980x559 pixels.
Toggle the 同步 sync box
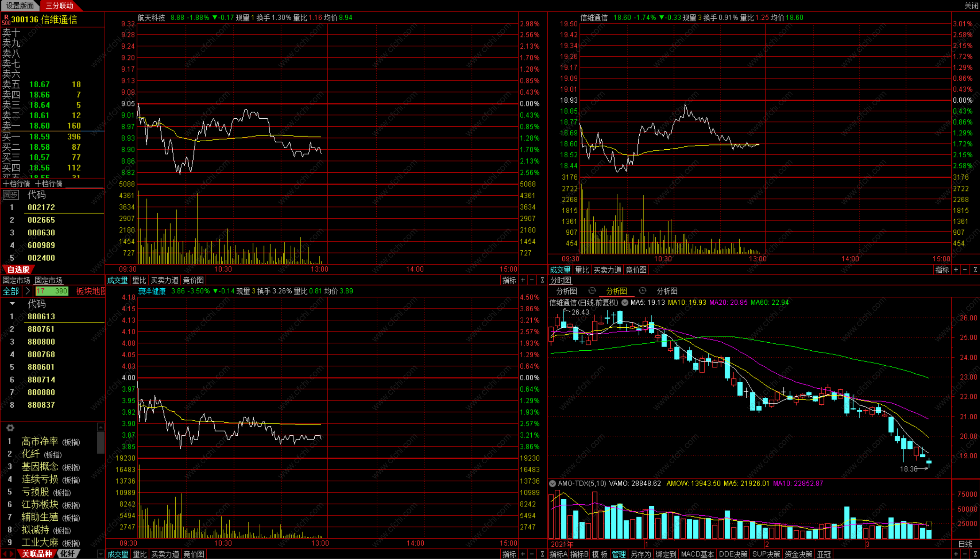[x=10, y=195]
